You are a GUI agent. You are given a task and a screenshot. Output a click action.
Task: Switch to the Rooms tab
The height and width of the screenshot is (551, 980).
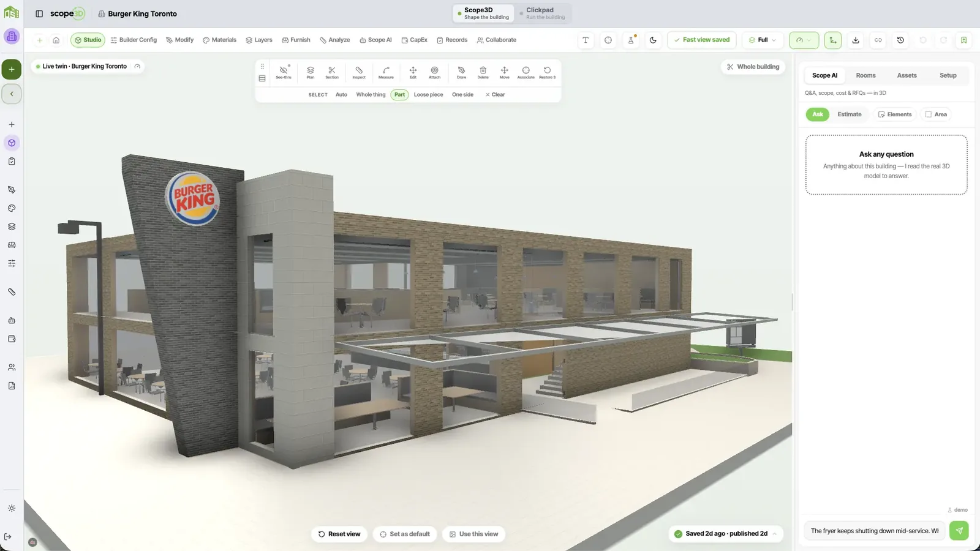tap(865, 75)
